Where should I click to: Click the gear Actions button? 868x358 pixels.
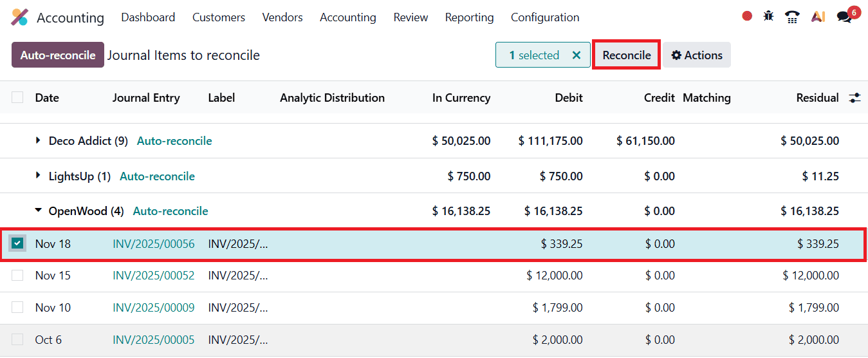coord(697,55)
